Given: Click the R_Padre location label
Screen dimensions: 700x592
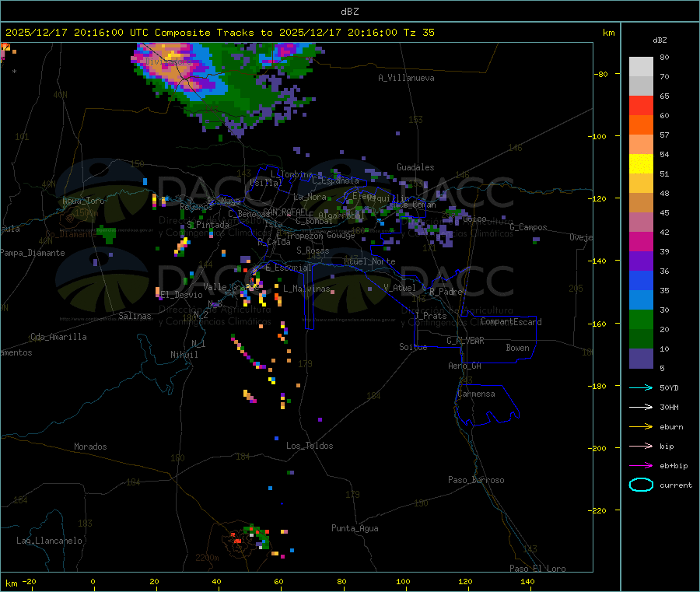Looking at the screenshot, I should (x=446, y=292).
